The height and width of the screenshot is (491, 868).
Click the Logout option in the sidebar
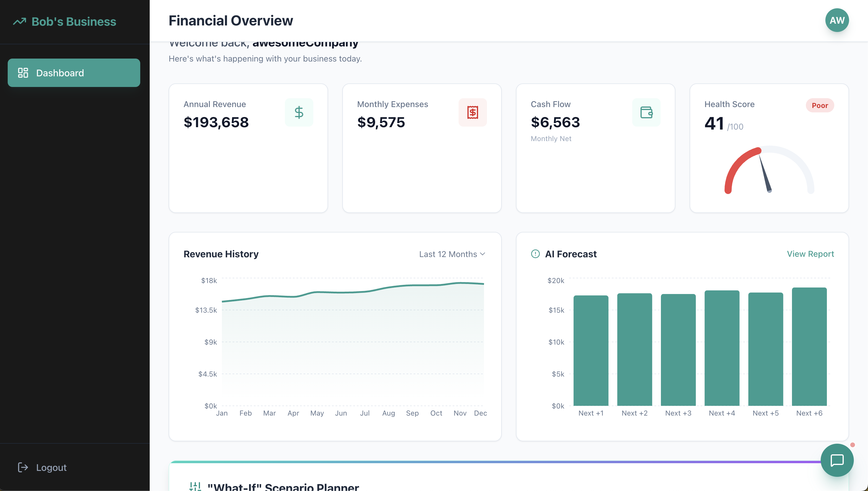click(51, 467)
